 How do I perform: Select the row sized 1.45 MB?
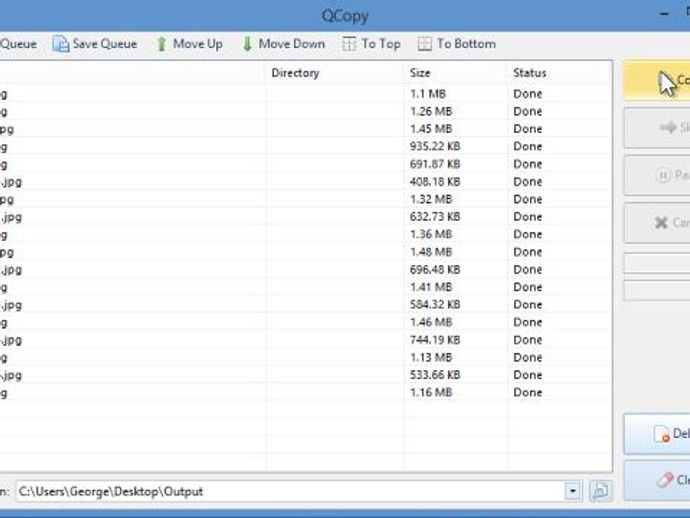[306, 129]
